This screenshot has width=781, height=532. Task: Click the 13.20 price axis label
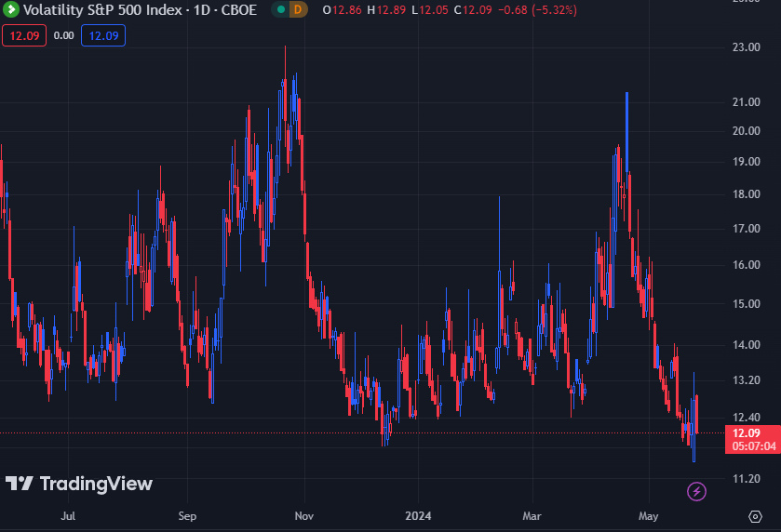pyautogui.click(x=747, y=380)
